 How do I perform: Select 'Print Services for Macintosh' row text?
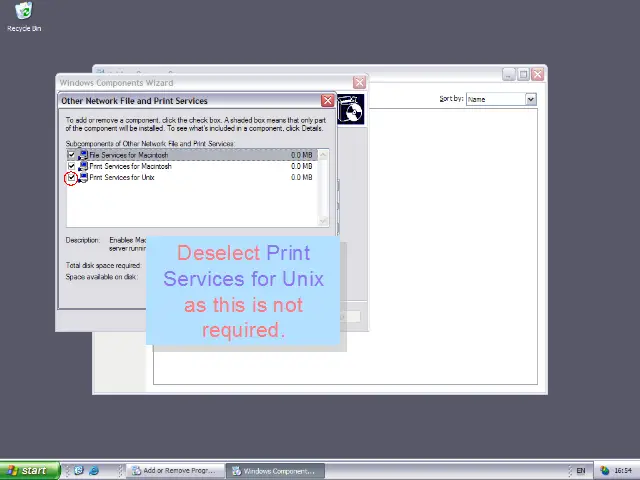coord(130,166)
